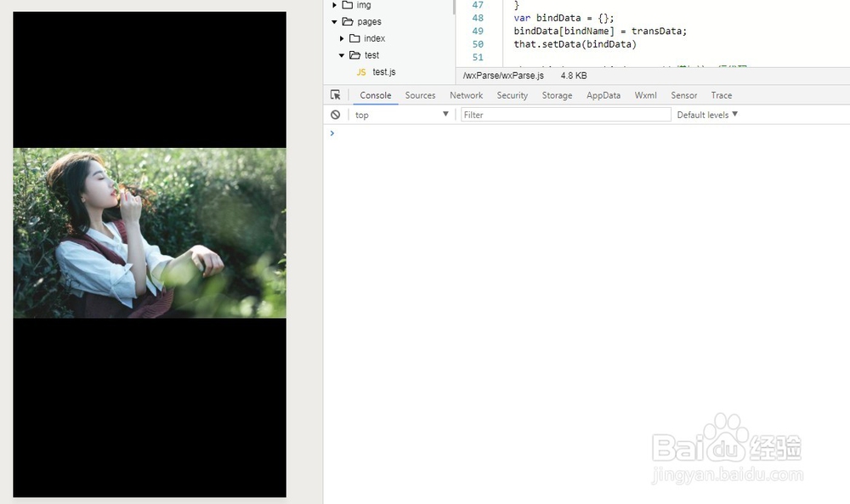Switch to the Sources tab
The height and width of the screenshot is (504, 850).
click(x=420, y=95)
